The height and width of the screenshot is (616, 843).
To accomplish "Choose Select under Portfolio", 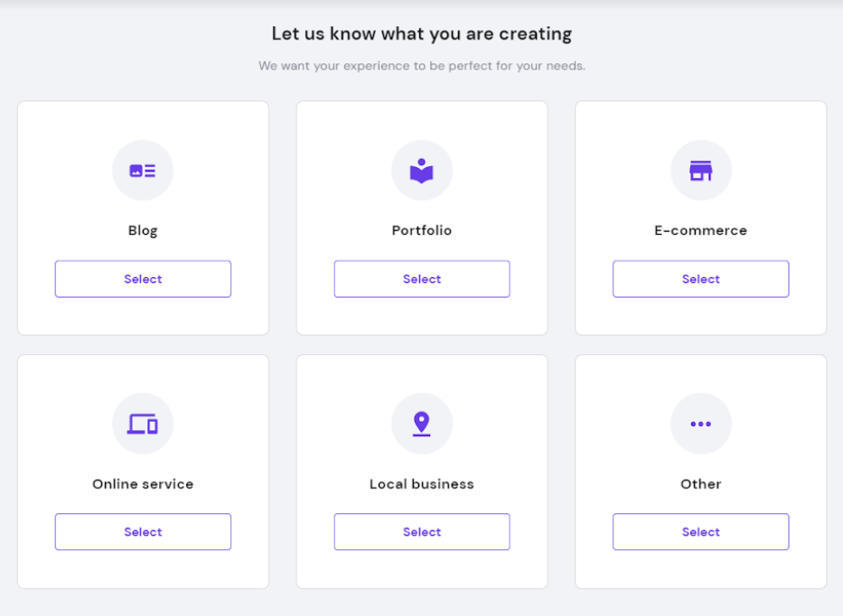I will pyautogui.click(x=422, y=279).
